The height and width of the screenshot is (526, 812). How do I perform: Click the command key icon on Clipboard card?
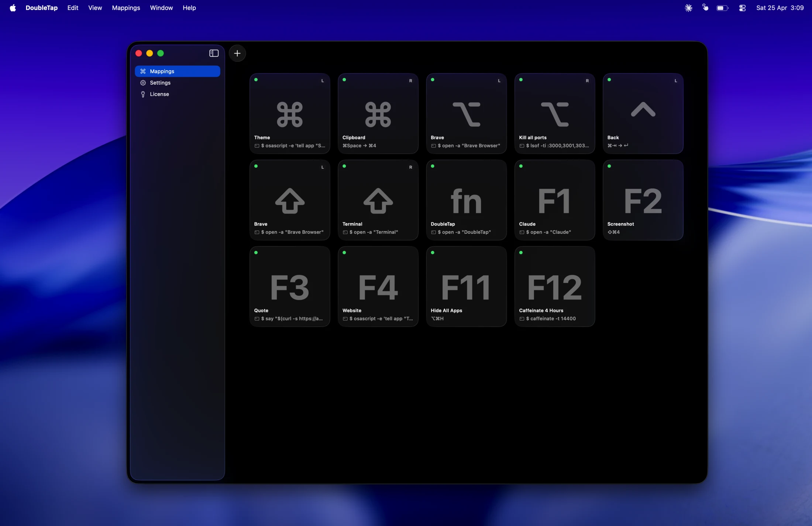coord(378,115)
